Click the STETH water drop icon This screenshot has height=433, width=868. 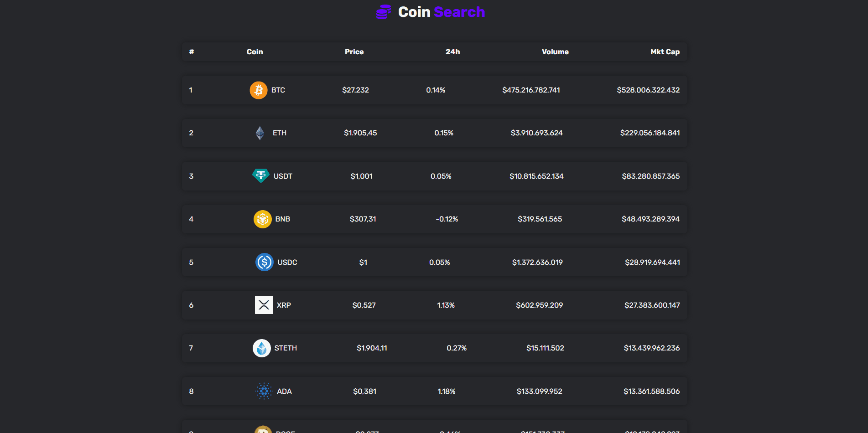click(x=262, y=348)
